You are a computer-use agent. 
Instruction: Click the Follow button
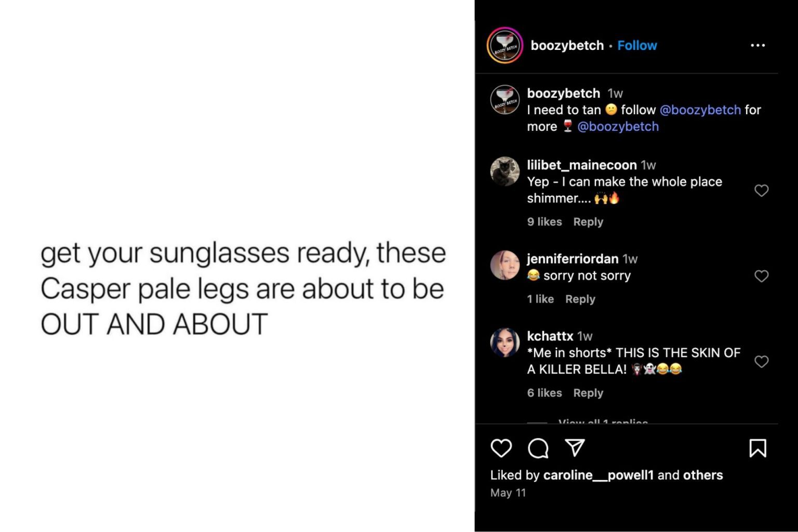pos(637,45)
